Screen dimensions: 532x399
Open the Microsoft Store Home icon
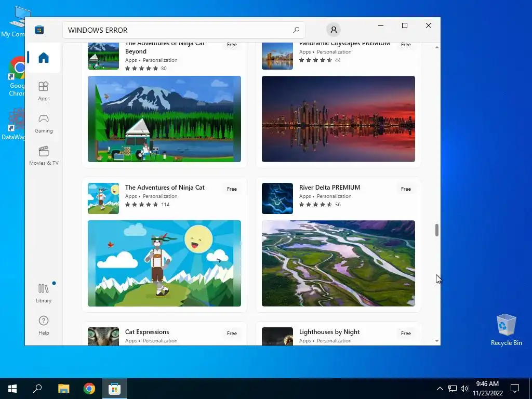click(44, 58)
